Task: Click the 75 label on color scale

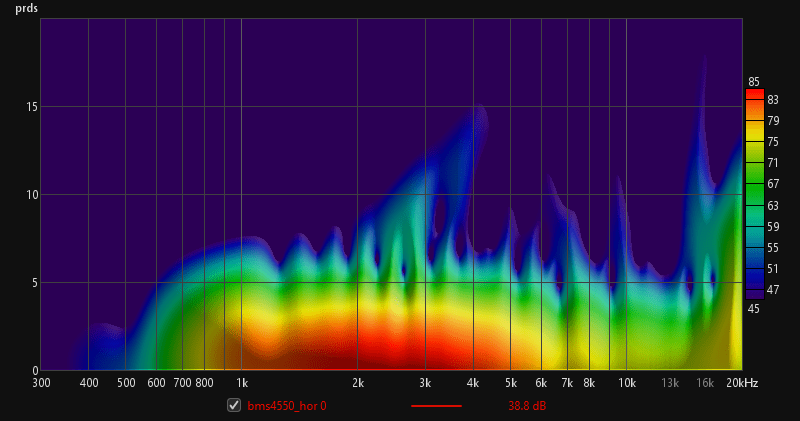Action: coord(773,141)
